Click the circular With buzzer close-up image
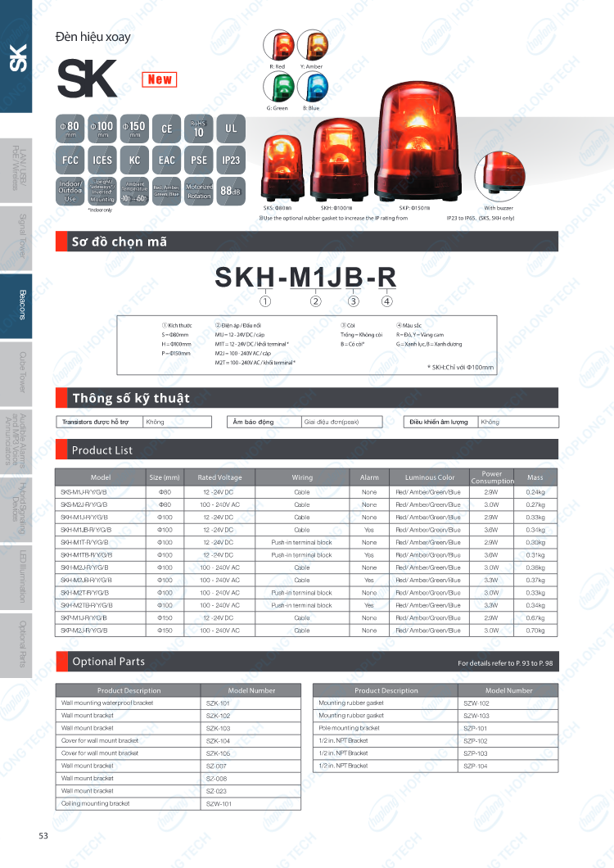Viewport: 614px width, 868px height. click(500, 176)
